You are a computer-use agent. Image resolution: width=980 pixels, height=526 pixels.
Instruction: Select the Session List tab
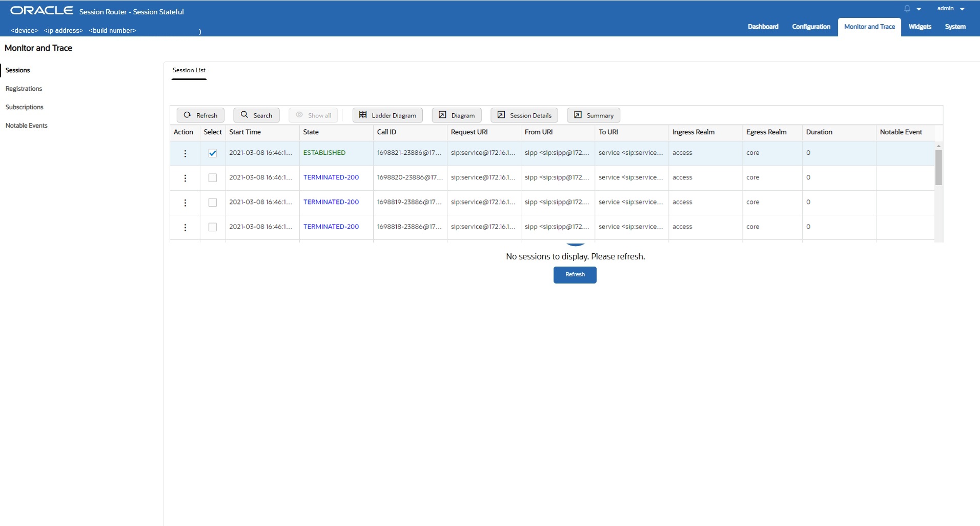pos(189,70)
